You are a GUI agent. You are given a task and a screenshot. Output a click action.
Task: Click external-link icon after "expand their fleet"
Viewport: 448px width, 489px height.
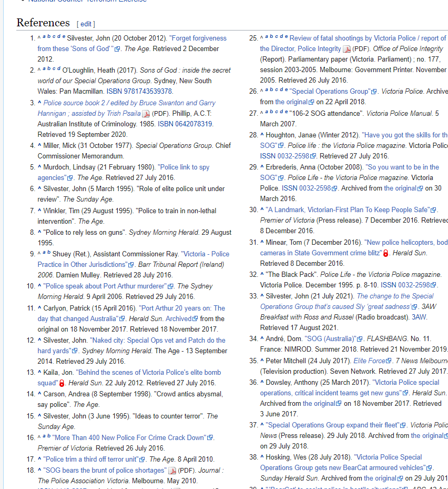(403, 425)
